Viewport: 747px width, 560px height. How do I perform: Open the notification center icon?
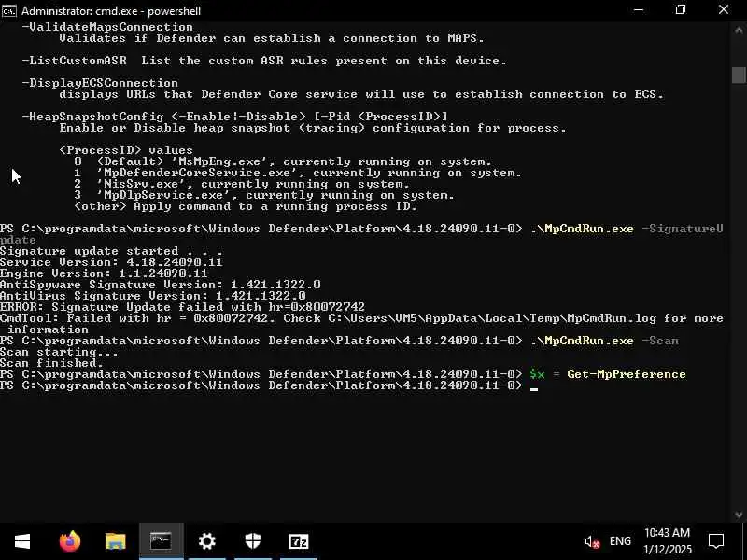(x=716, y=541)
